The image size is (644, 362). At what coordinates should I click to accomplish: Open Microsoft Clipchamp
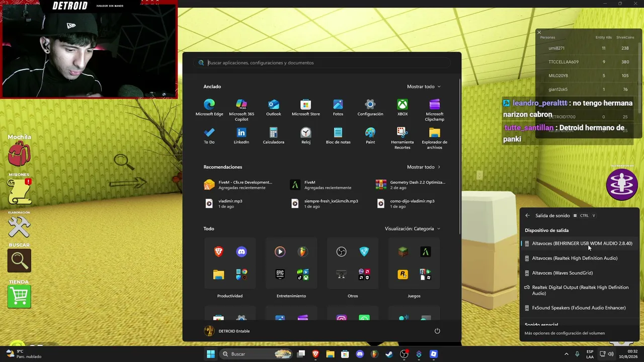coord(435,110)
